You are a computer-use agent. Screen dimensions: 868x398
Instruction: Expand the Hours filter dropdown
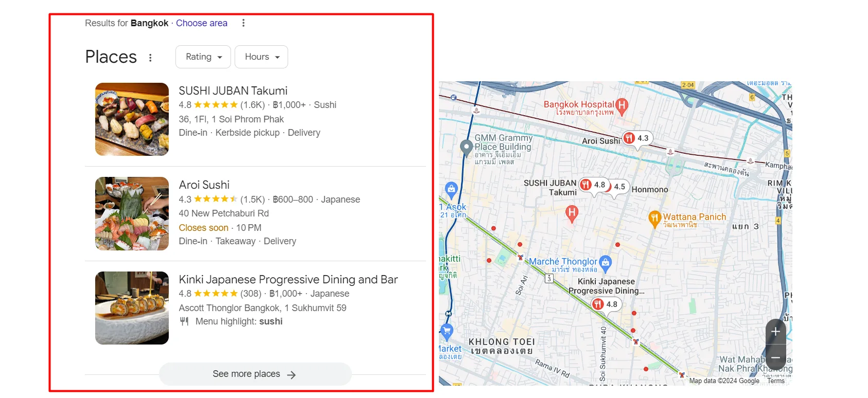coord(261,57)
